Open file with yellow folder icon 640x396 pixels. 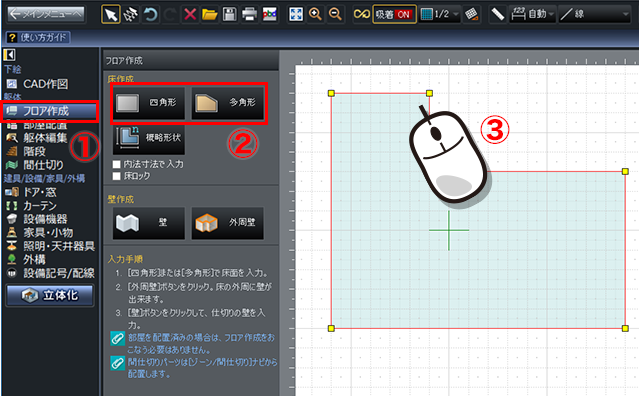point(209,14)
